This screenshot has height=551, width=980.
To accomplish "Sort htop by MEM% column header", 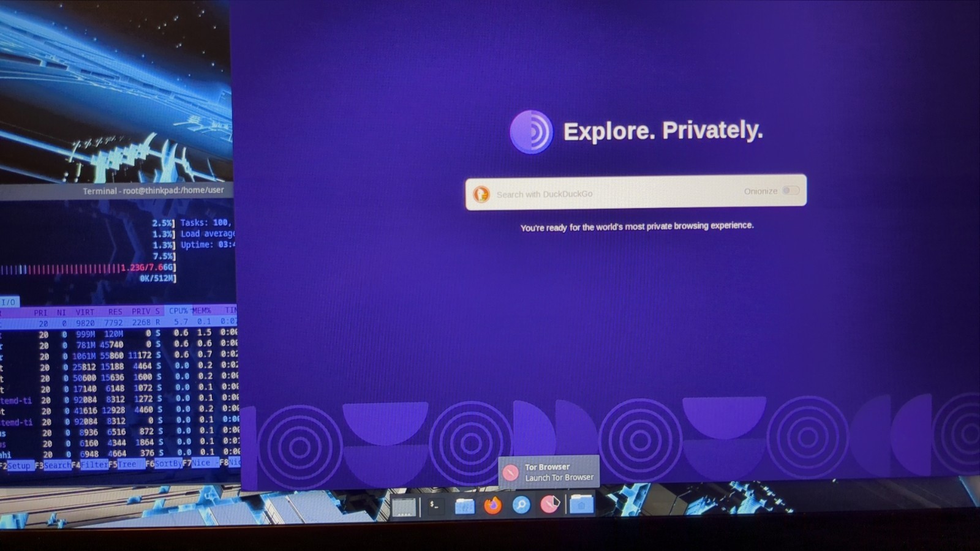I will pyautogui.click(x=202, y=310).
